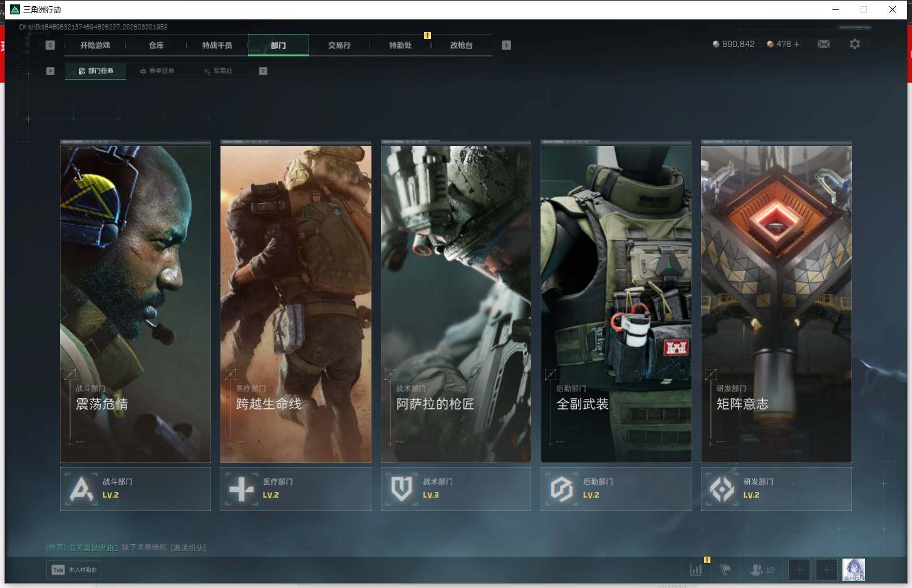Click the 战斗部门 LV.2 level label

[111, 495]
